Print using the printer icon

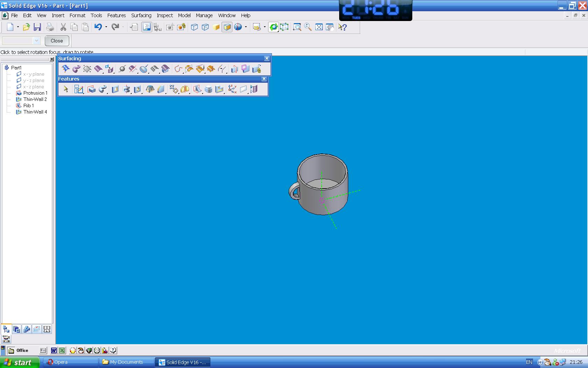pyautogui.click(x=50, y=27)
